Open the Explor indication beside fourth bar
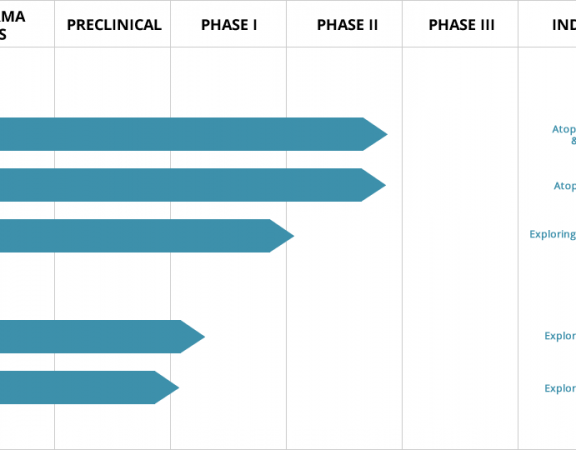576x450 pixels. (560, 336)
